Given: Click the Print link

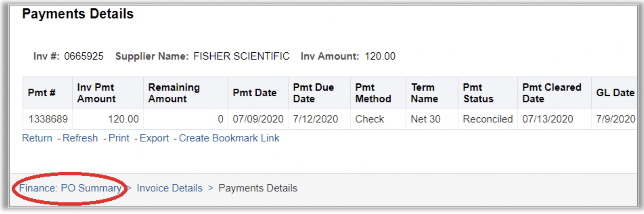Looking at the screenshot, I should (x=119, y=138).
